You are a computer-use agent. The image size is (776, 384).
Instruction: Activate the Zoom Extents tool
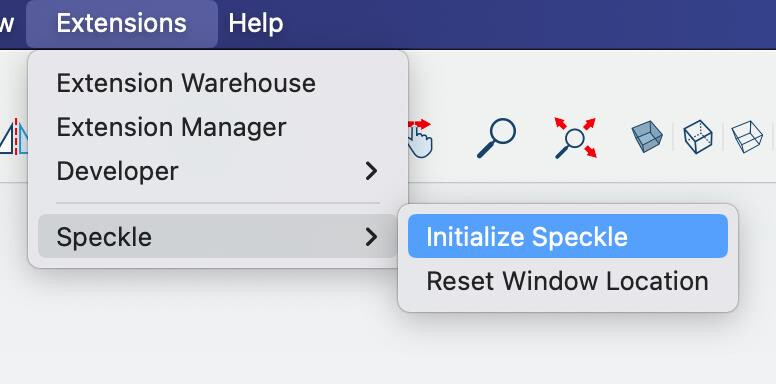[576, 138]
